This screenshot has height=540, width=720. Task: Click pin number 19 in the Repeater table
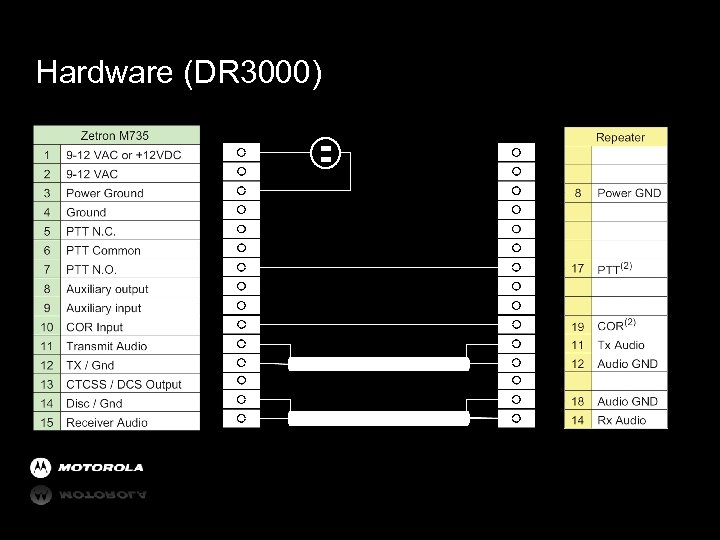pos(578,326)
